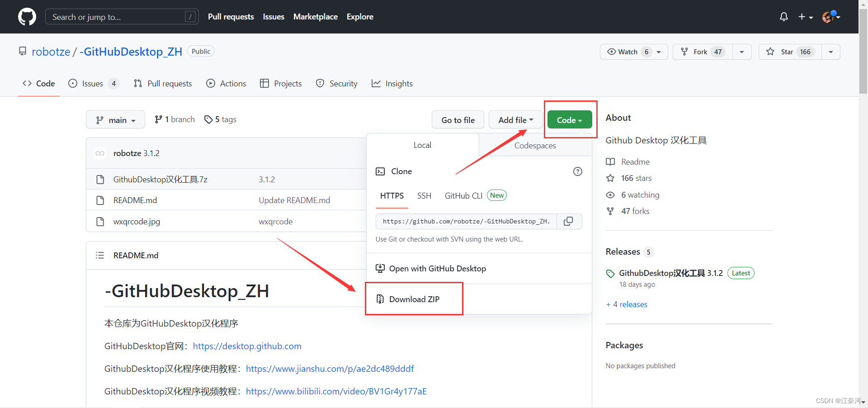Open the Pull requests repo tab
The height and width of the screenshot is (408, 868).
(x=163, y=83)
